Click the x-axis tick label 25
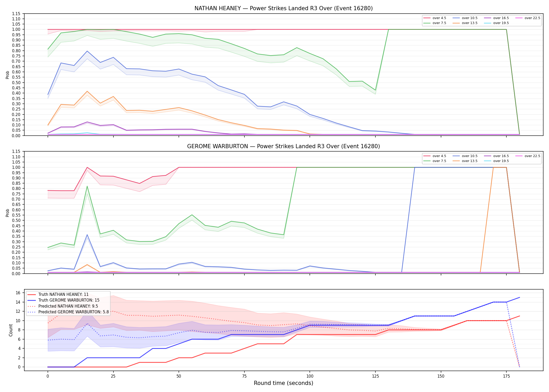Image resolution: width=549 pixels, height=392 pixels. coord(113,376)
